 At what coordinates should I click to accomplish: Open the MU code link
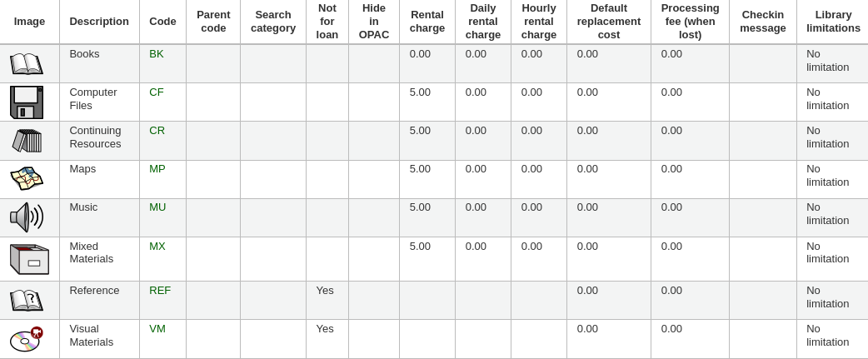pos(157,207)
